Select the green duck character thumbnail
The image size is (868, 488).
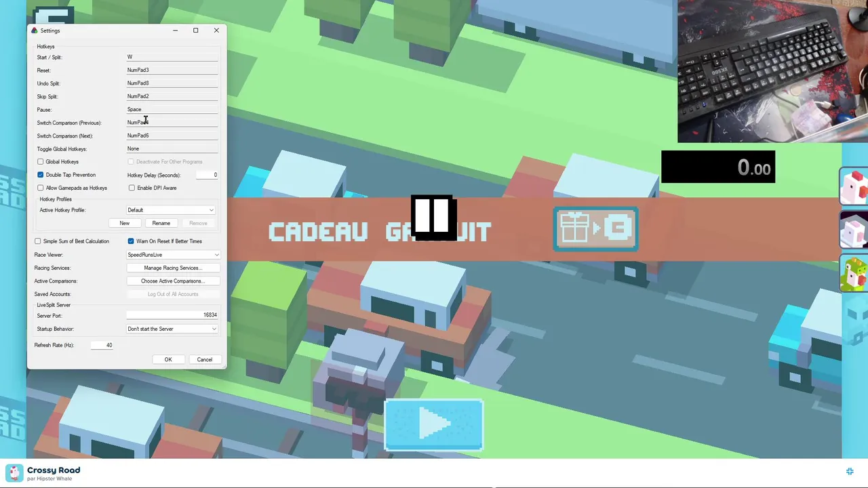click(x=854, y=273)
